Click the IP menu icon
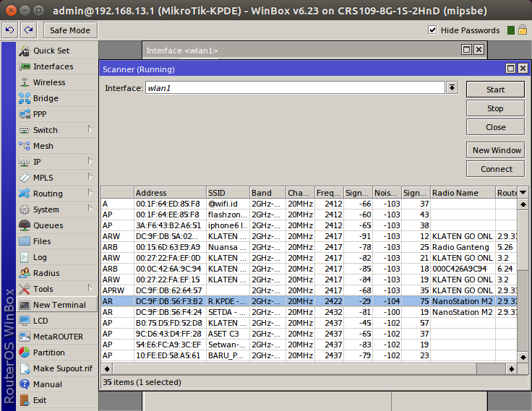532x411 pixels. point(25,162)
